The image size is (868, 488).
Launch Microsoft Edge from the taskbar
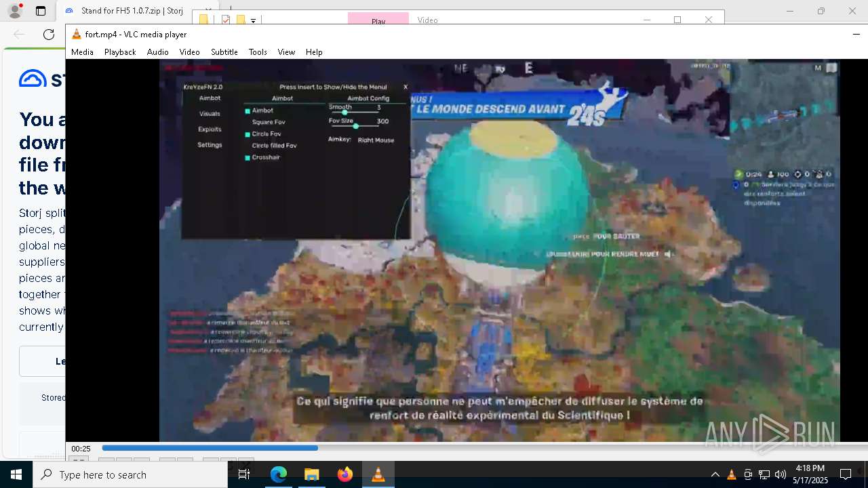tap(279, 474)
